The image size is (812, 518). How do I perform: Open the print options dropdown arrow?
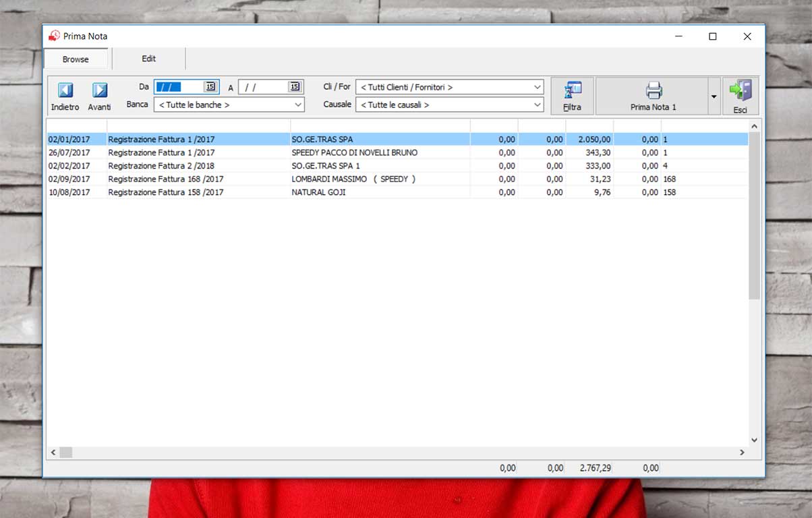714,96
